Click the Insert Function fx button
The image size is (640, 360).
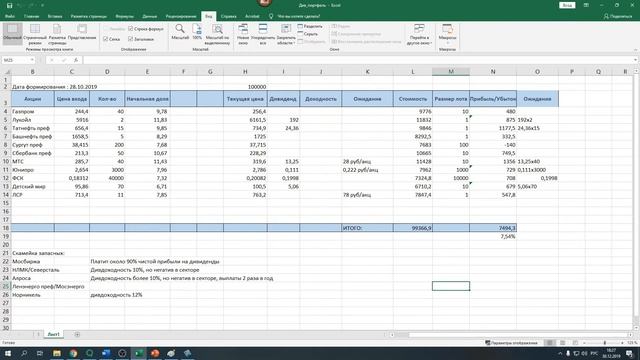pos(76,60)
